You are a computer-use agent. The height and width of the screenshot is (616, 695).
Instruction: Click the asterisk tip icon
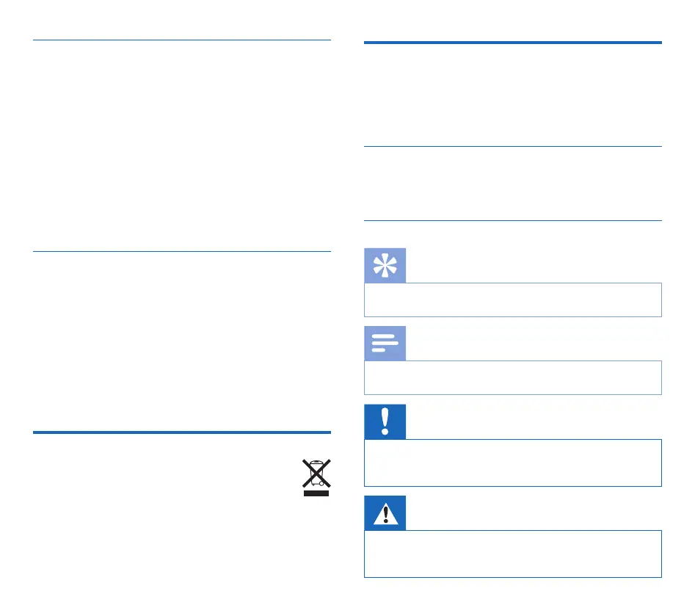(385, 265)
